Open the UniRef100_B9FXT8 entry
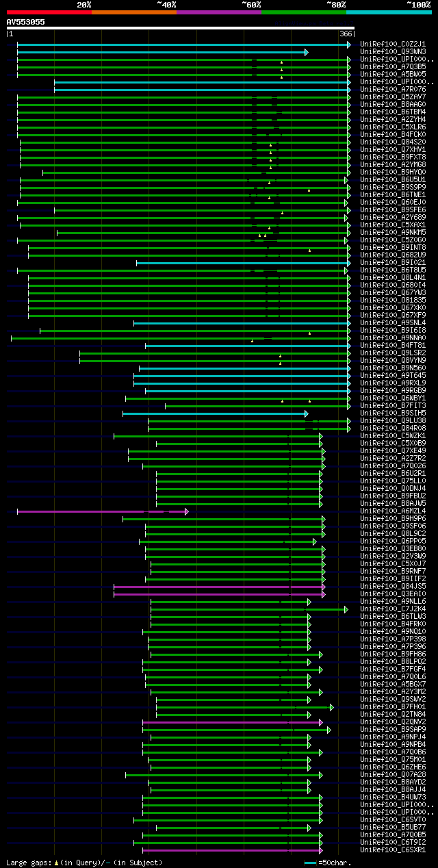The width and height of the screenshot is (438, 868). pyautogui.click(x=393, y=157)
